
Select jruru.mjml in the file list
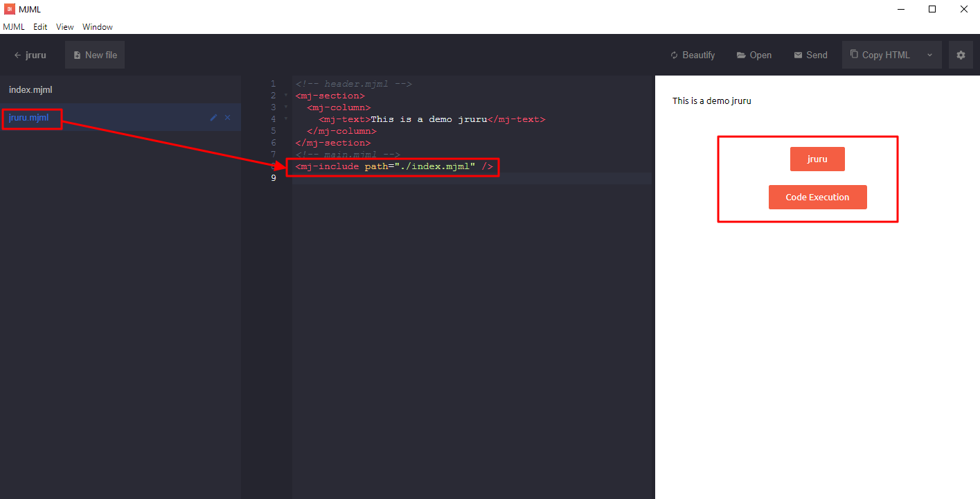(x=121, y=118)
